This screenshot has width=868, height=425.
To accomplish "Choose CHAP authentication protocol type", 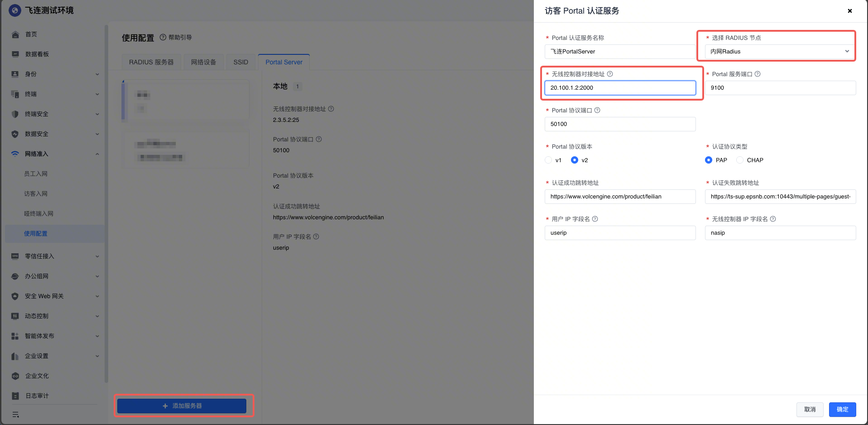I will 740,160.
